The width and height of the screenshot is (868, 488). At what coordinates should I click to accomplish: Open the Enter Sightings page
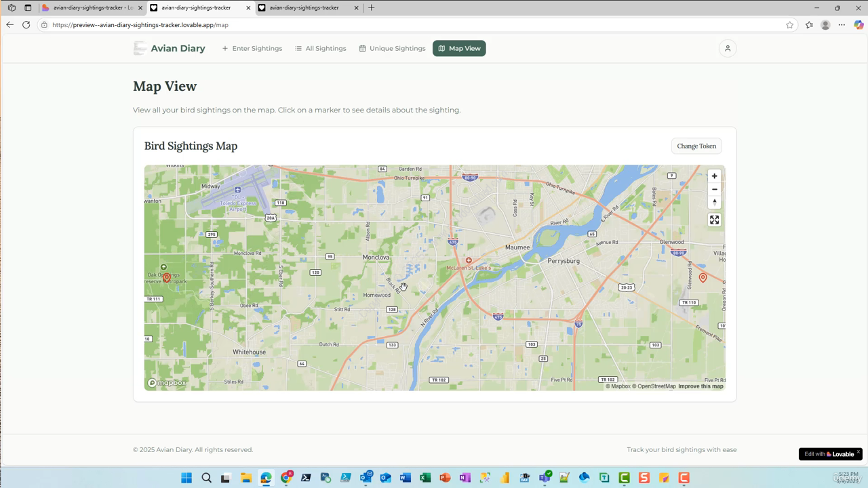252,48
